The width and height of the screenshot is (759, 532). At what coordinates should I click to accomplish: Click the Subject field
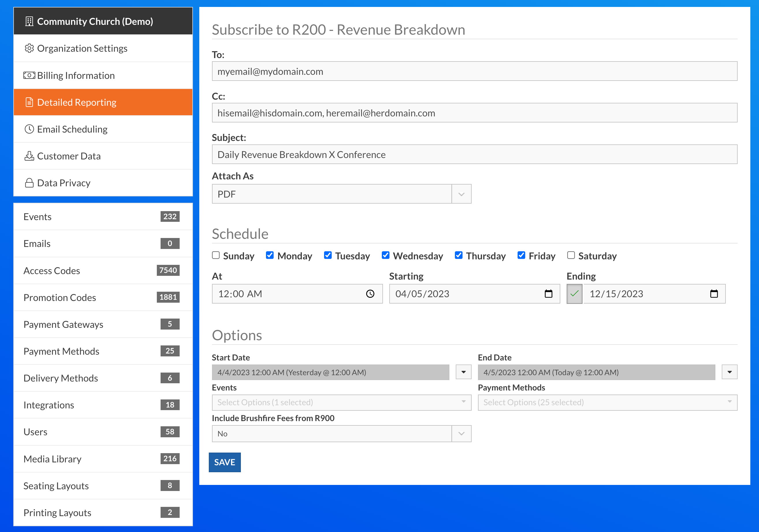click(475, 155)
